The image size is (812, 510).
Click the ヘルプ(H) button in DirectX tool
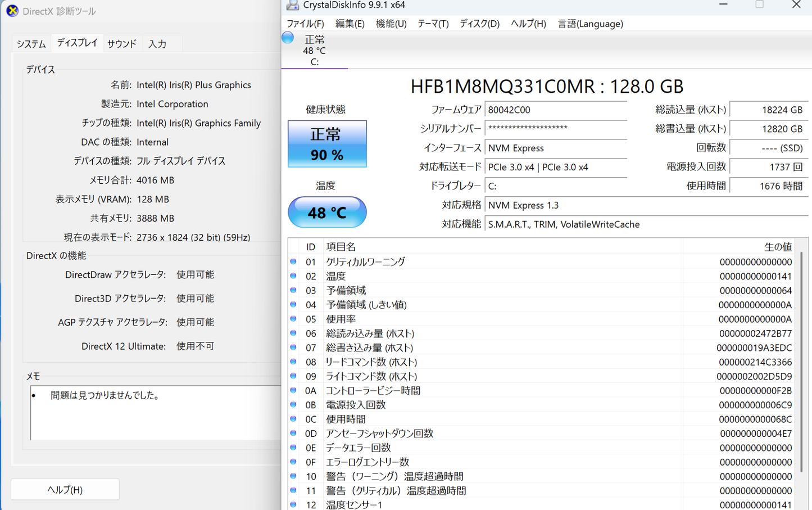[65, 490]
